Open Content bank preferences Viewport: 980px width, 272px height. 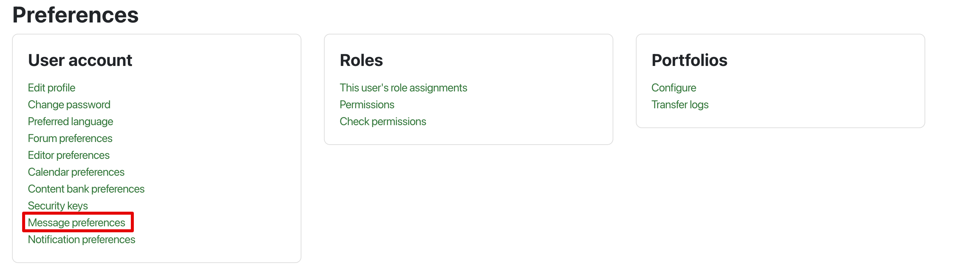[86, 189]
